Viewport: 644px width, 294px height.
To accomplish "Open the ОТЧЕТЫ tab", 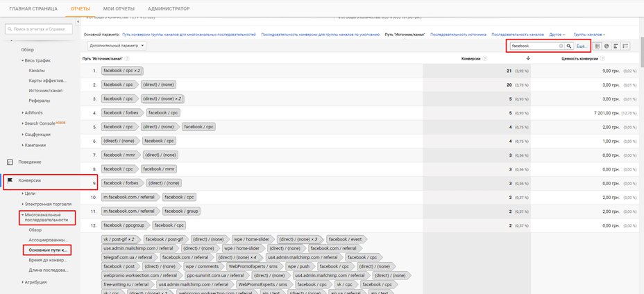I will coord(80,8).
